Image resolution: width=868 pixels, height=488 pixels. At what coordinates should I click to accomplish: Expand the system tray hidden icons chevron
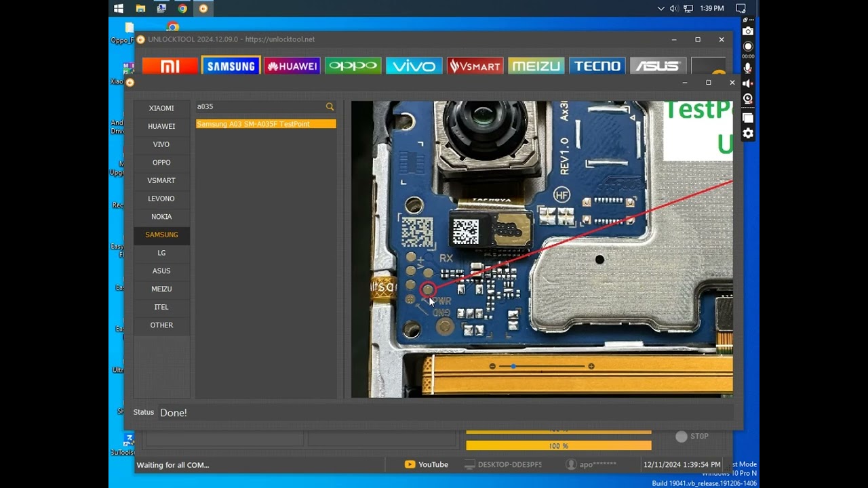point(661,8)
